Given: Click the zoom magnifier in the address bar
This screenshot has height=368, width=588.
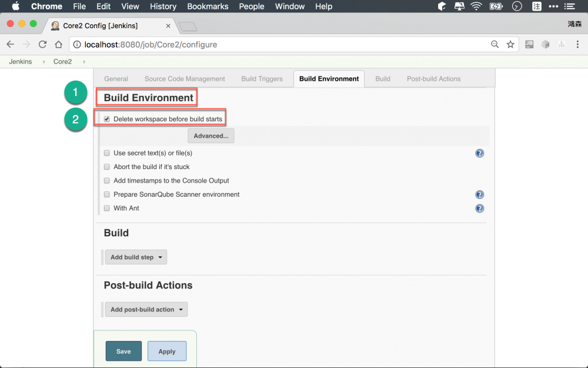Looking at the screenshot, I should tap(495, 44).
